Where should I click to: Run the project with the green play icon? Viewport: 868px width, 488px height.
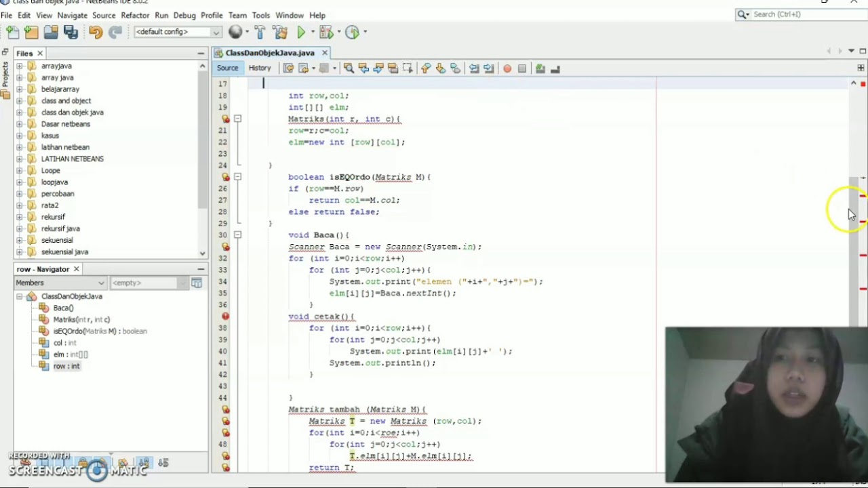pos(302,32)
